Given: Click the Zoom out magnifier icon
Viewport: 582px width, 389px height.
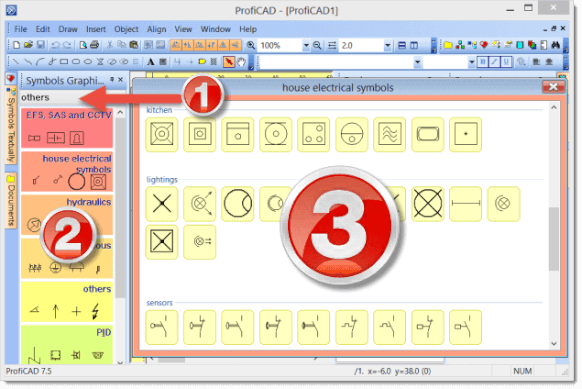Looking at the screenshot, I should pos(317,45).
